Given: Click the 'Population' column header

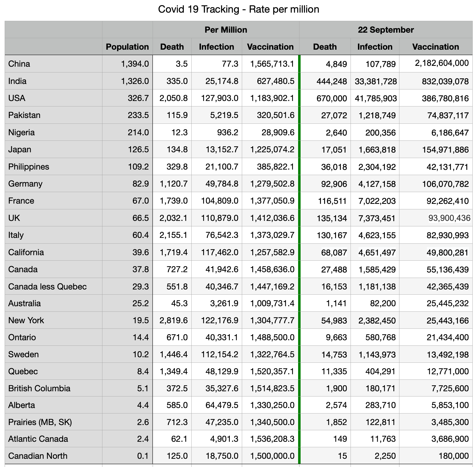Looking at the screenshot, I should 127,47.
